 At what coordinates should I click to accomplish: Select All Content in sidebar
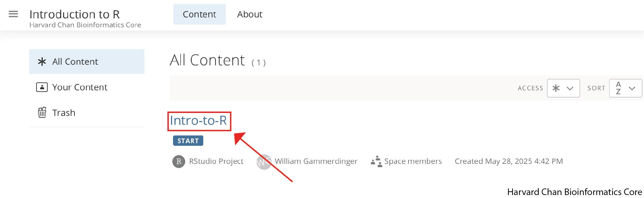coord(75,62)
